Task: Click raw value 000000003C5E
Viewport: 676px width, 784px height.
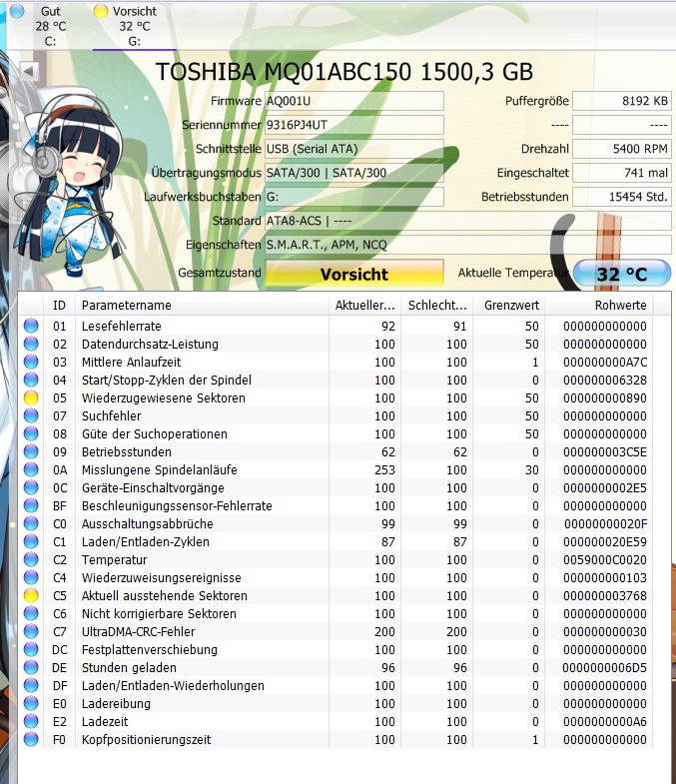Action: (605, 452)
